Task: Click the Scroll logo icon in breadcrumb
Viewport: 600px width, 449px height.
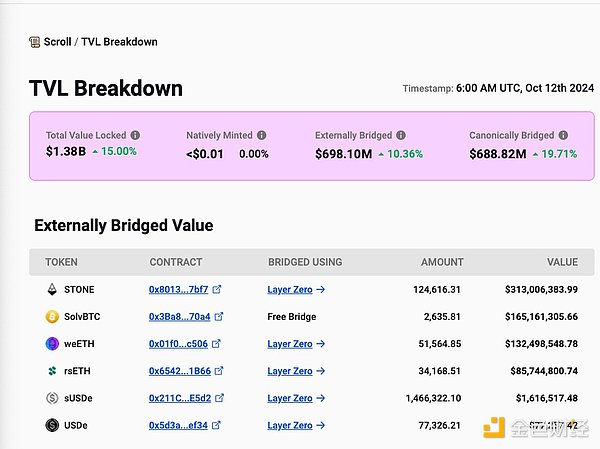Action: [34, 42]
